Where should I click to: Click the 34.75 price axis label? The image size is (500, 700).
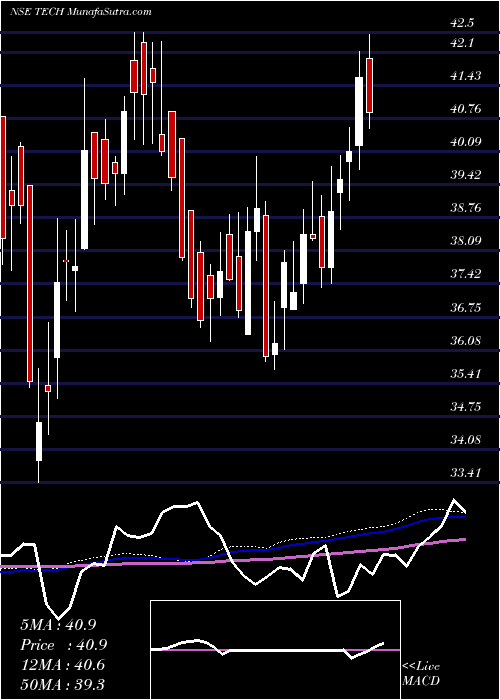point(466,407)
